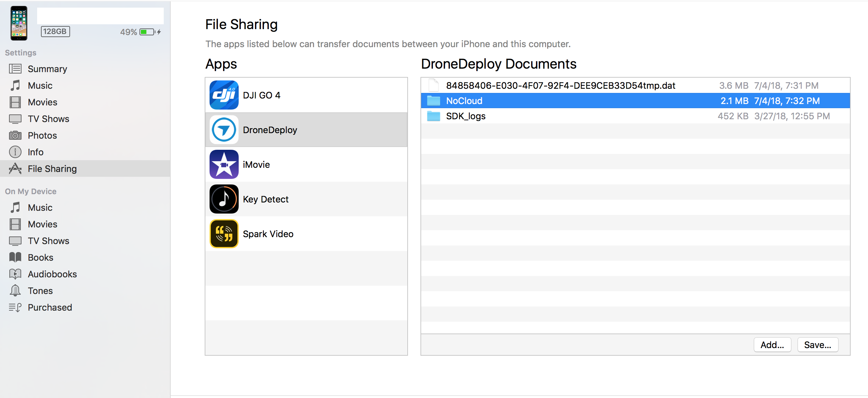This screenshot has width=868, height=398.
Task: Open the Info settings section
Action: point(35,152)
